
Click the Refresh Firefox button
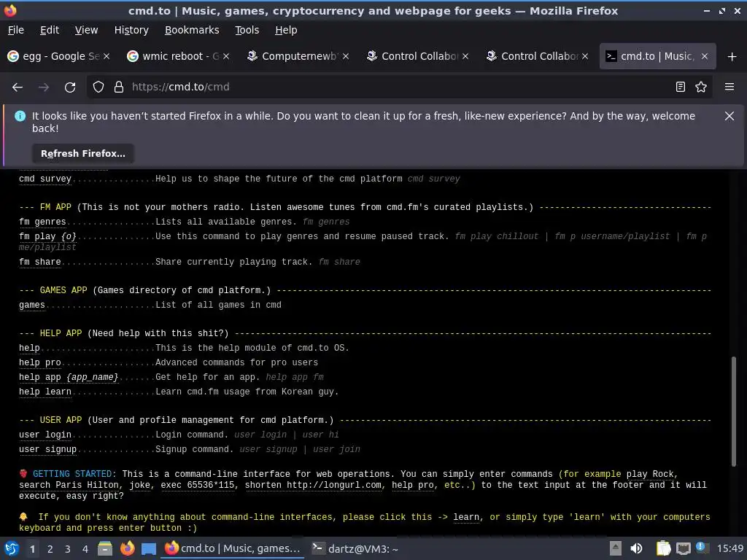pyautogui.click(x=83, y=154)
